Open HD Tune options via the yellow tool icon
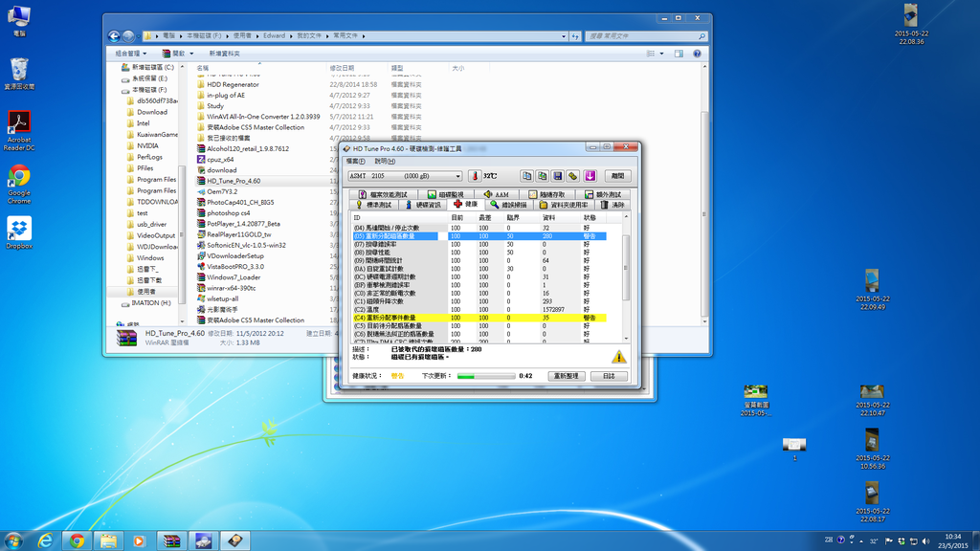Screen dimensions: 980x551 pyautogui.click(x=573, y=176)
